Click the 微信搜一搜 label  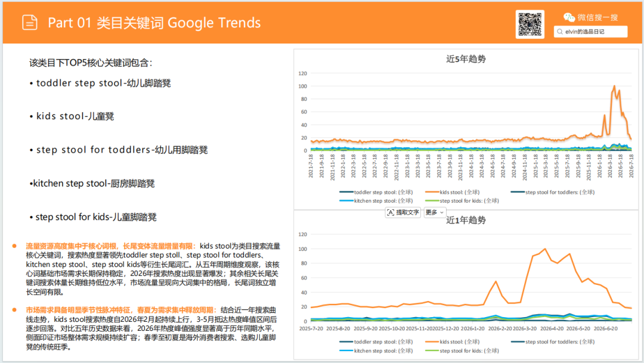pos(597,17)
